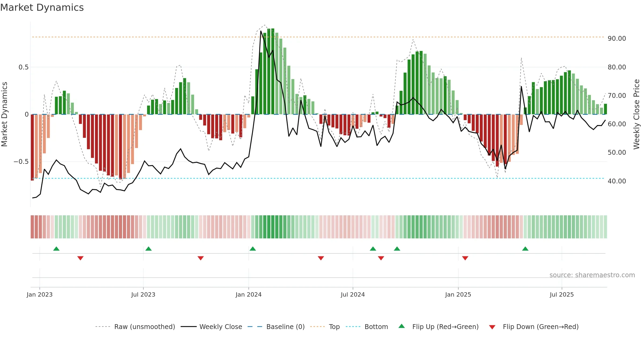Click the Weekly Close Price right axis title
This screenshot has width=644, height=362.
tap(636, 114)
